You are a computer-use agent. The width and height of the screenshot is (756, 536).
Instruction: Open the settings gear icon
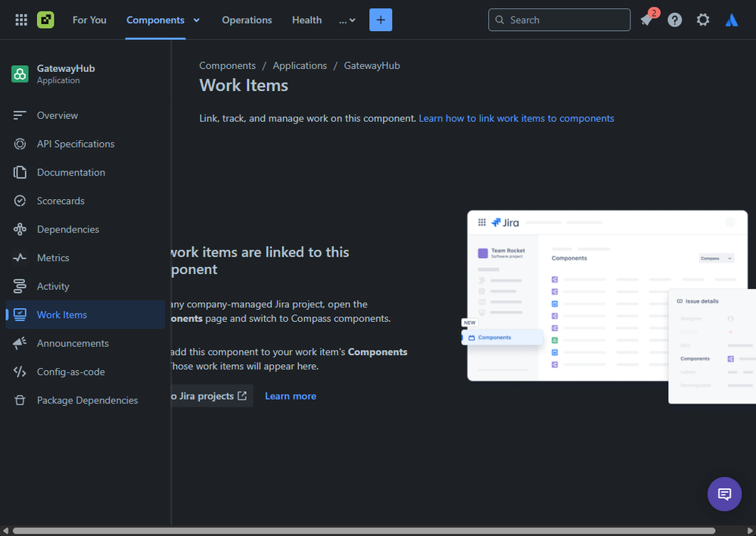[703, 20]
